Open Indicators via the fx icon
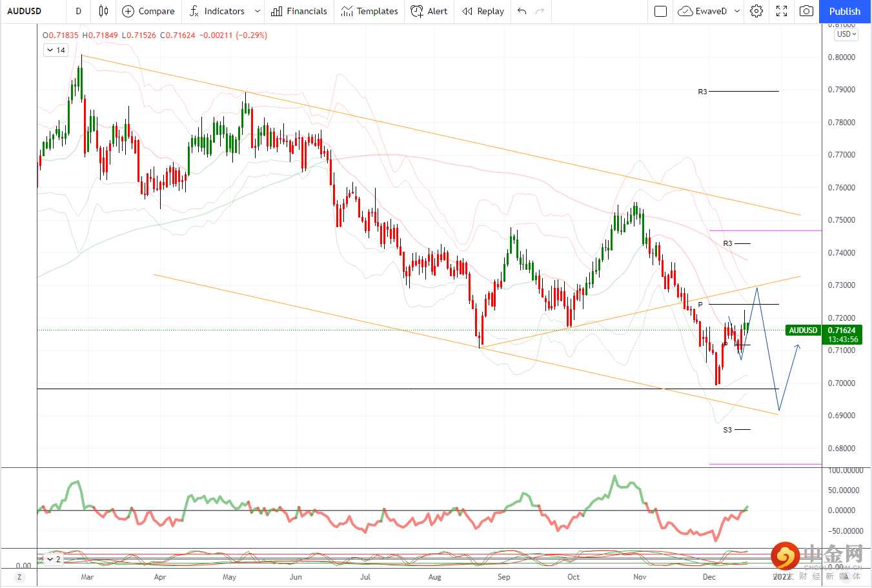Image resolution: width=872 pixels, height=588 pixels. pyautogui.click(x=194, y=11)
